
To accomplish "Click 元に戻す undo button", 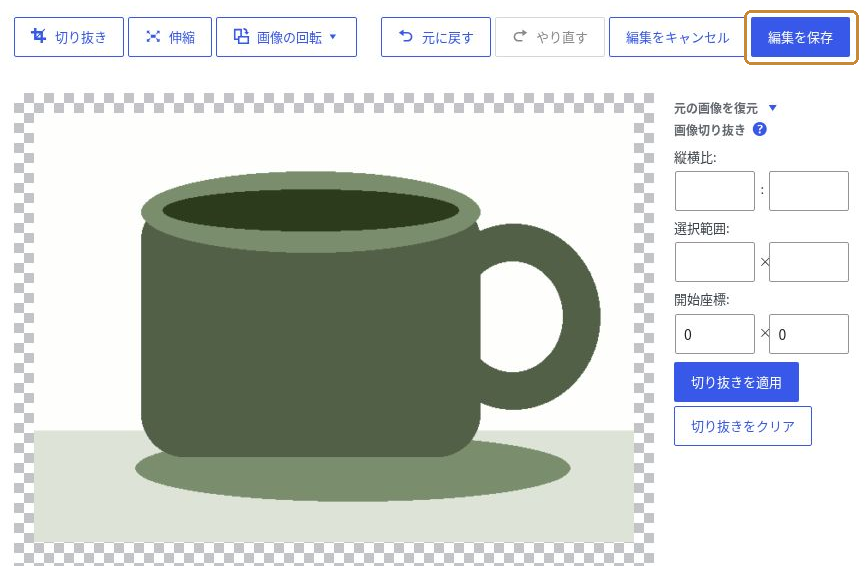I will pyautogui.click(x=436, y=37).
